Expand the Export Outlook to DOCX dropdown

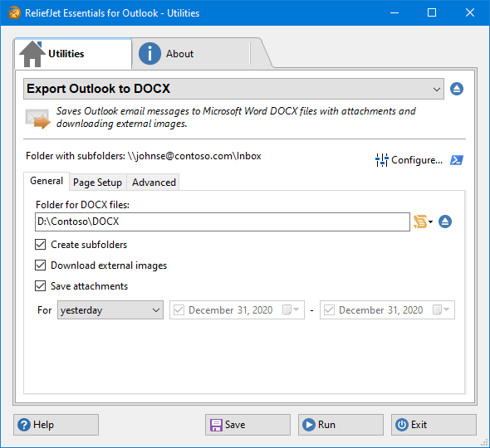[233, 89]
